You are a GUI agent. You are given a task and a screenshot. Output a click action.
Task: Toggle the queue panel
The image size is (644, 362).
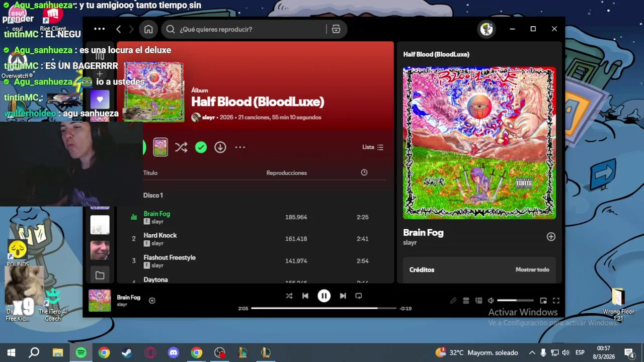coord(466,301)
